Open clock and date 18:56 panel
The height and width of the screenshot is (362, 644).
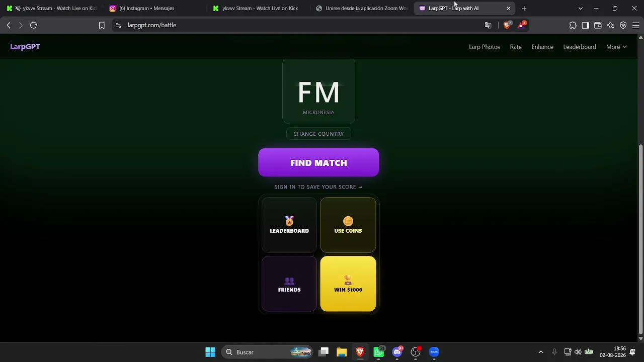pyautogui.click(x=612, y=352)
